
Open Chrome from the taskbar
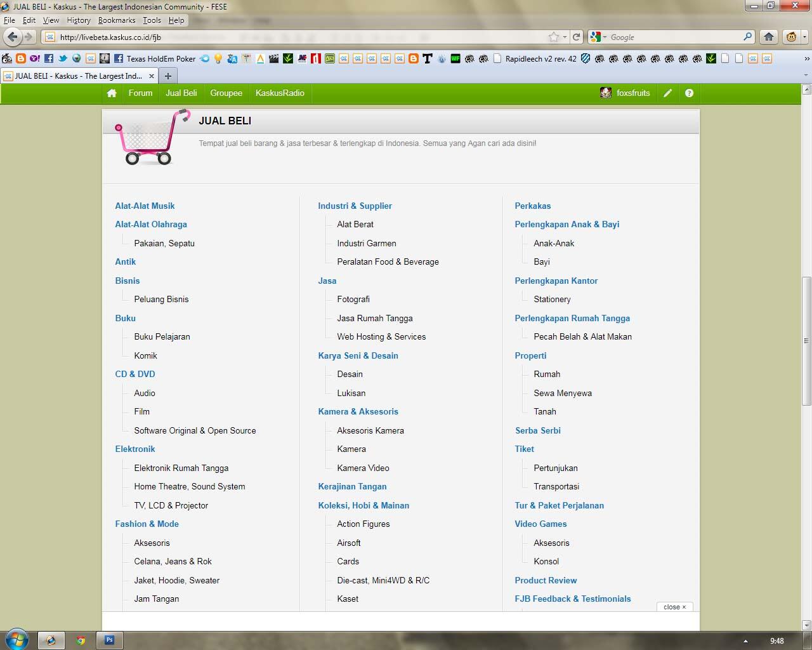[81, 640]
